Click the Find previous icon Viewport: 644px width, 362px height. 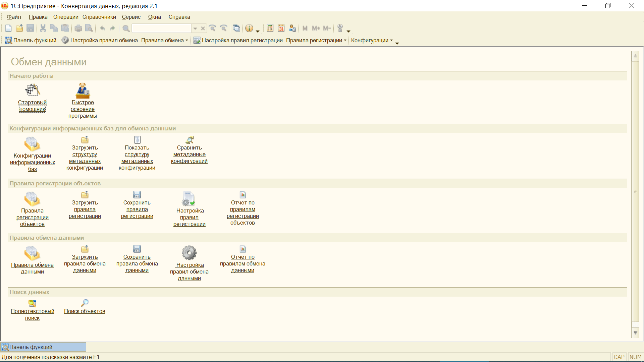[223, 28]
